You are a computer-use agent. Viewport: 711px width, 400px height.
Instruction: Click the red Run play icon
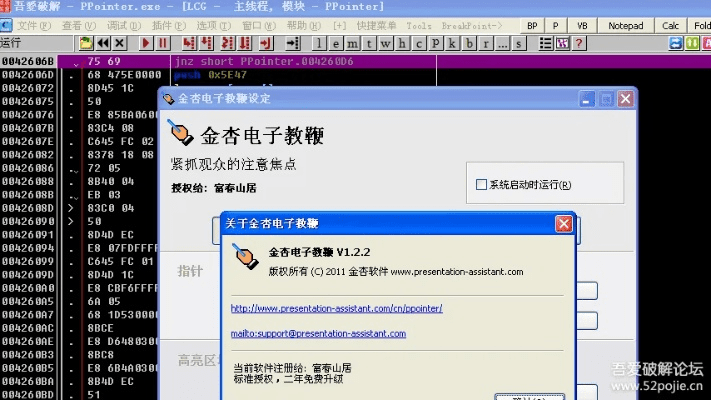coord(146,43)
